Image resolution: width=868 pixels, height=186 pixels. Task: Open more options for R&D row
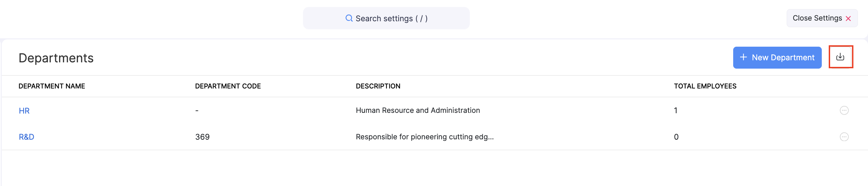pos(844,137)
